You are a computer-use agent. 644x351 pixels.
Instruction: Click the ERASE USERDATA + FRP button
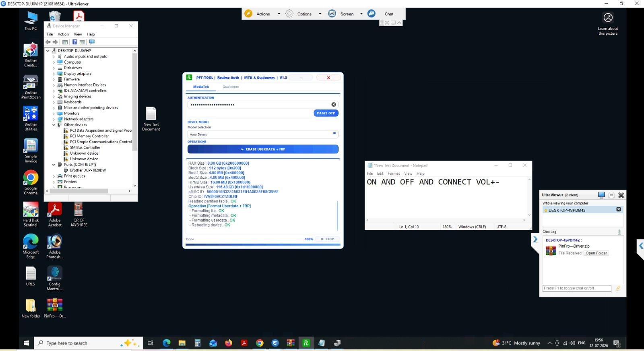click(263, 149)
